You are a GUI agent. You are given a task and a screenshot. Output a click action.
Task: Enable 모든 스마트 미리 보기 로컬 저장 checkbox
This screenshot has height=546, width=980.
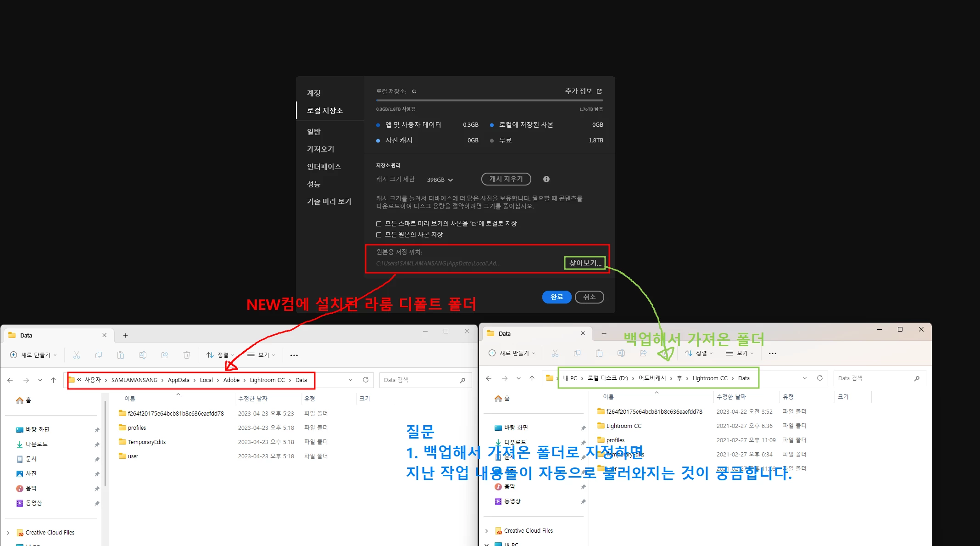click(379, 224)
